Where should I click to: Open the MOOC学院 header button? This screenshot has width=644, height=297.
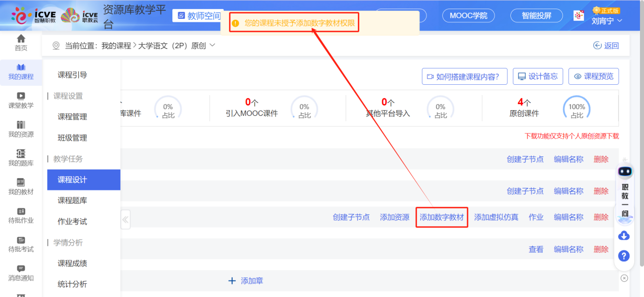[468, 16]
